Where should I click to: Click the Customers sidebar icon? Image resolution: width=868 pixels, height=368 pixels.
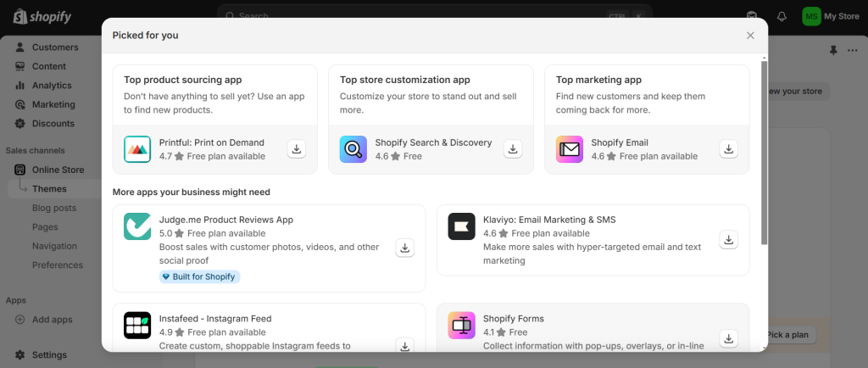point(20,47)
